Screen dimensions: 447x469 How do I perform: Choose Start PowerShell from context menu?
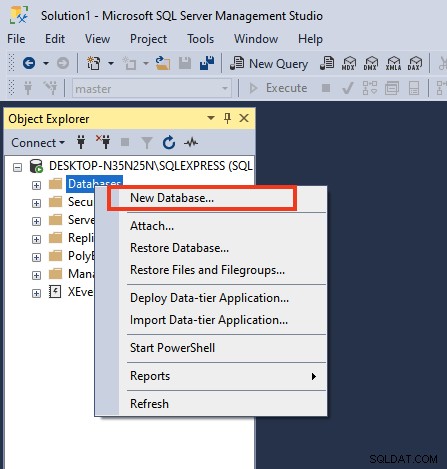[x=211, y=348]
